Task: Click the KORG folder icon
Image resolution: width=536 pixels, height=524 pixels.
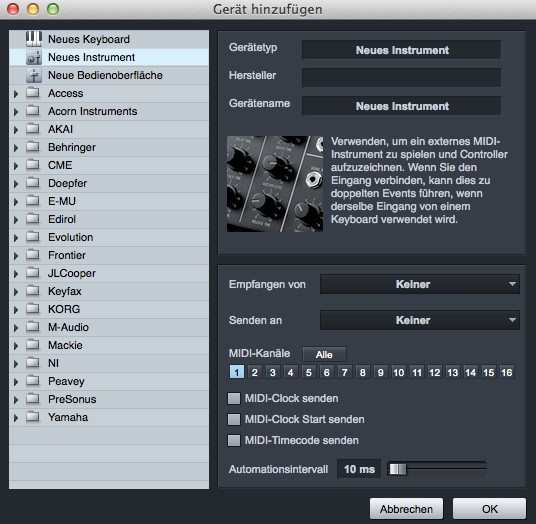Action: tap(33, 309)
